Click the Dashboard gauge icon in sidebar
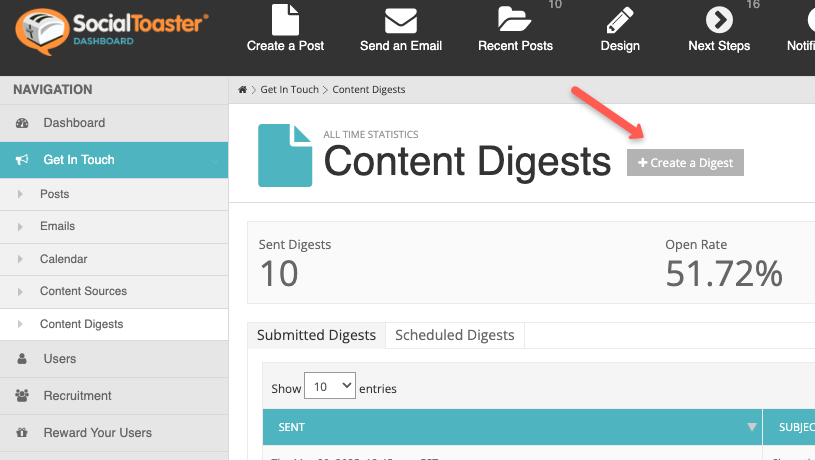 [22, 123]
